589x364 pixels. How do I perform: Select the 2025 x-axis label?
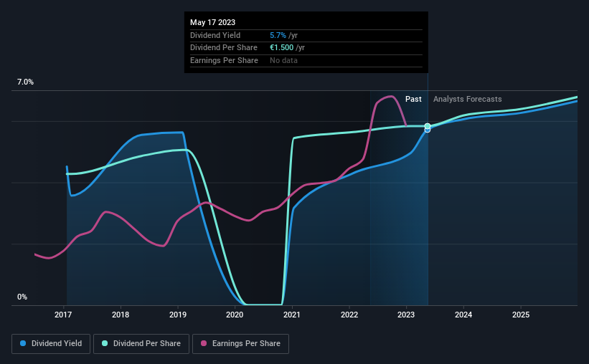tap(521, 315)
